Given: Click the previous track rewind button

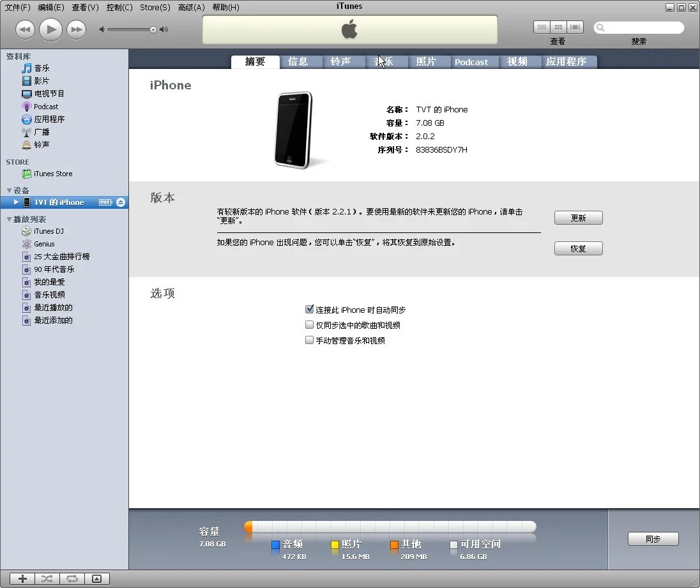Looking at the screenshot, I should click(x=25, y=30).
